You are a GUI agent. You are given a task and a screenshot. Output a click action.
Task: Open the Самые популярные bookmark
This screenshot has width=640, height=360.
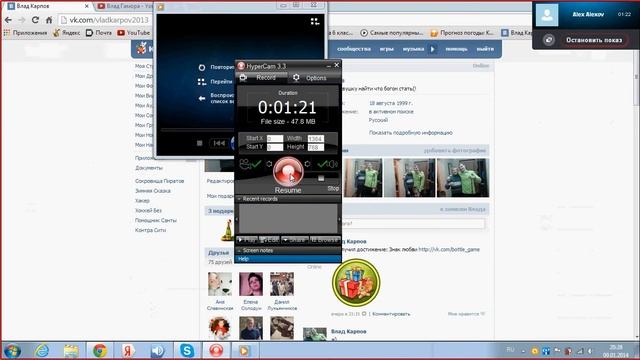click(392, 33)
